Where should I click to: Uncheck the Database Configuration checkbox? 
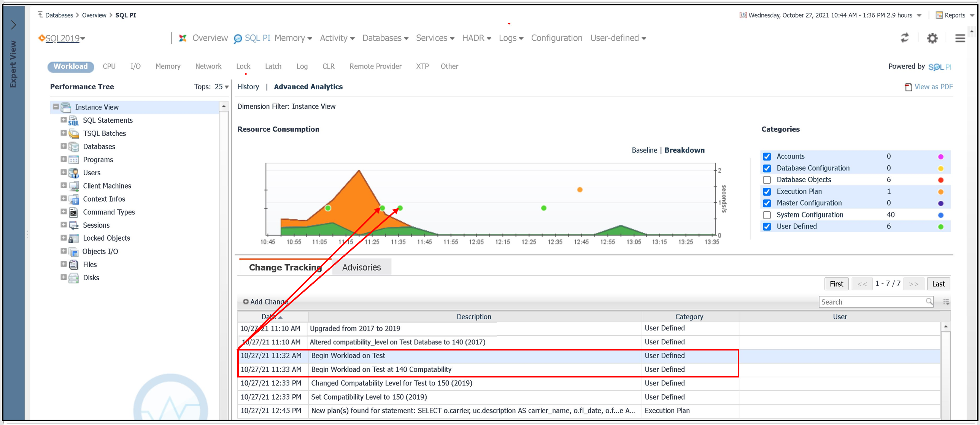[x=767, y=168]
